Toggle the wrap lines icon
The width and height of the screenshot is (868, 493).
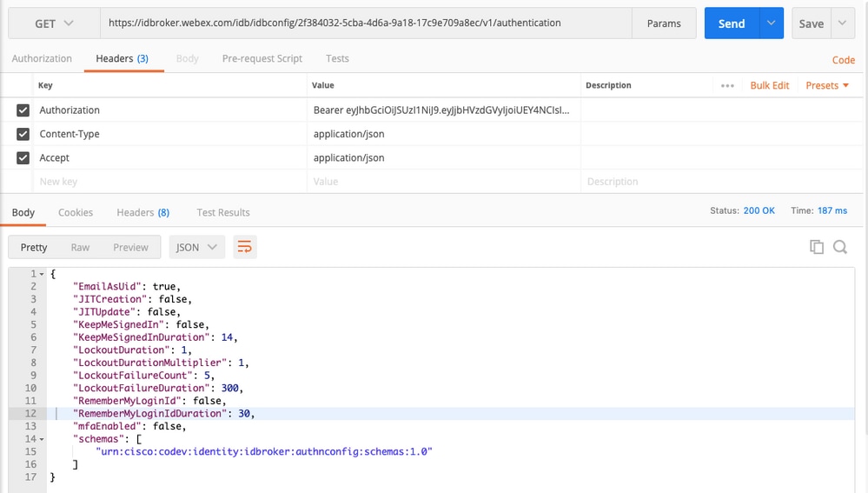[x=245, y=247]
